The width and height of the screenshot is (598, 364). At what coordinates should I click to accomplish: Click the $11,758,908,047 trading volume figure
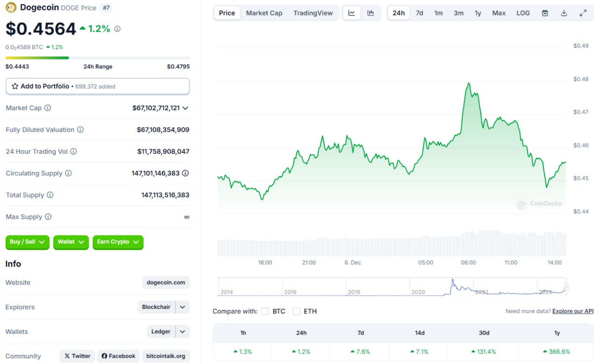[x=164, y=151]
